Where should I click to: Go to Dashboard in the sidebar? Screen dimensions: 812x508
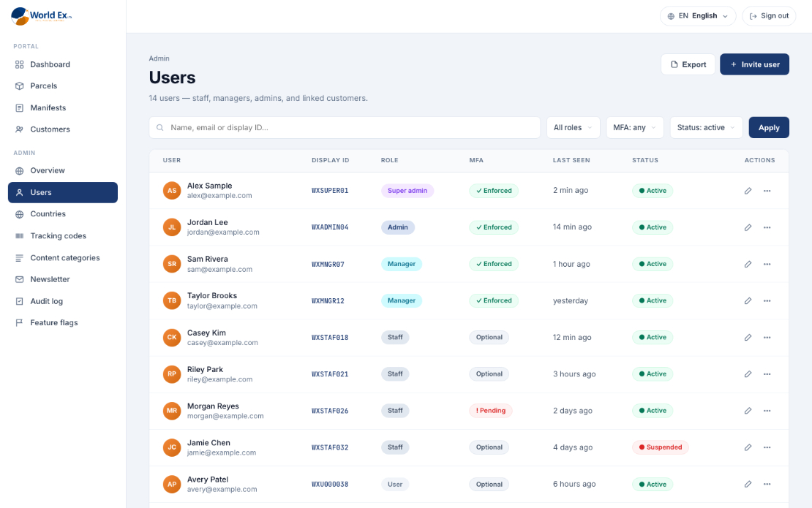(x=63, y=64)
